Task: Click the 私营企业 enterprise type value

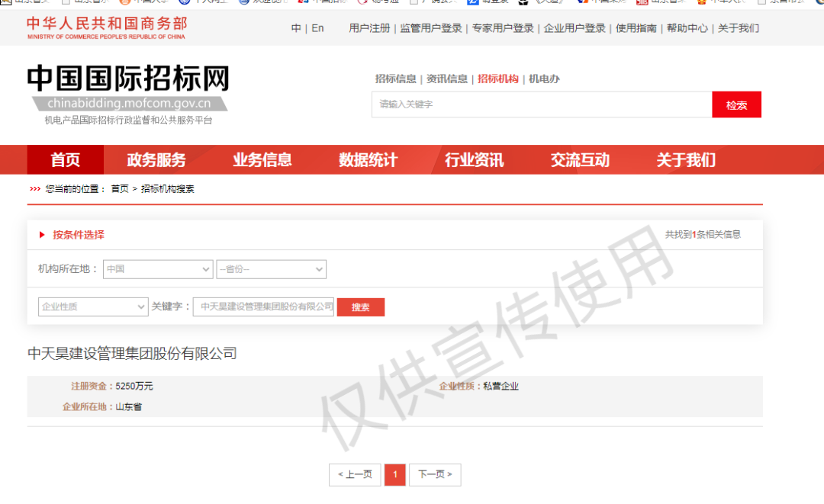Action: [x=501, y=387]
